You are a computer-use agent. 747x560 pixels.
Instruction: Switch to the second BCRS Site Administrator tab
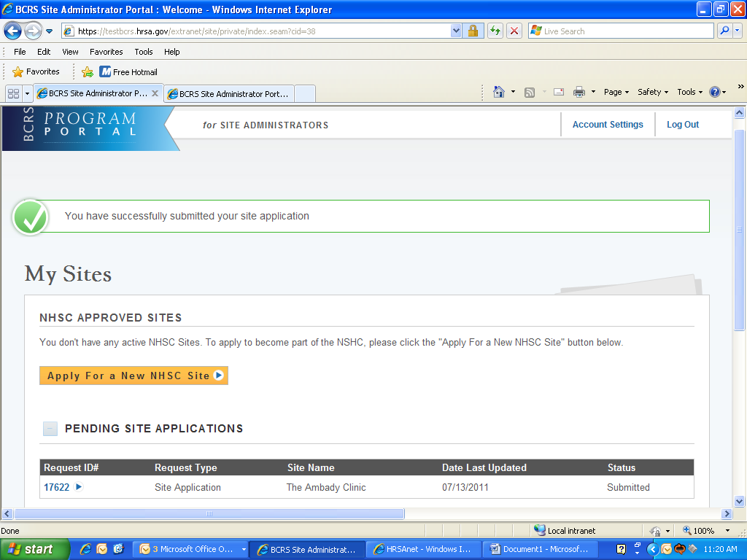(x=229, y=94)
